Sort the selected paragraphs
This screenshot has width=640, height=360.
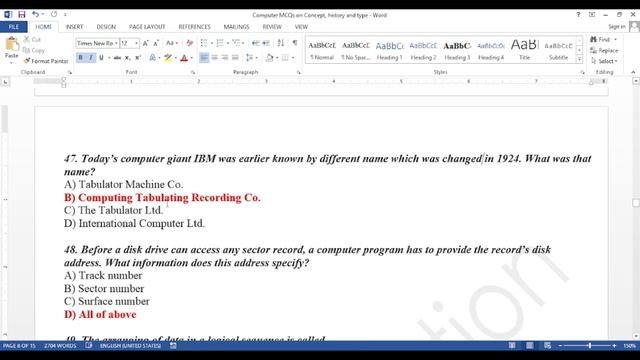[x=280, y=43]
